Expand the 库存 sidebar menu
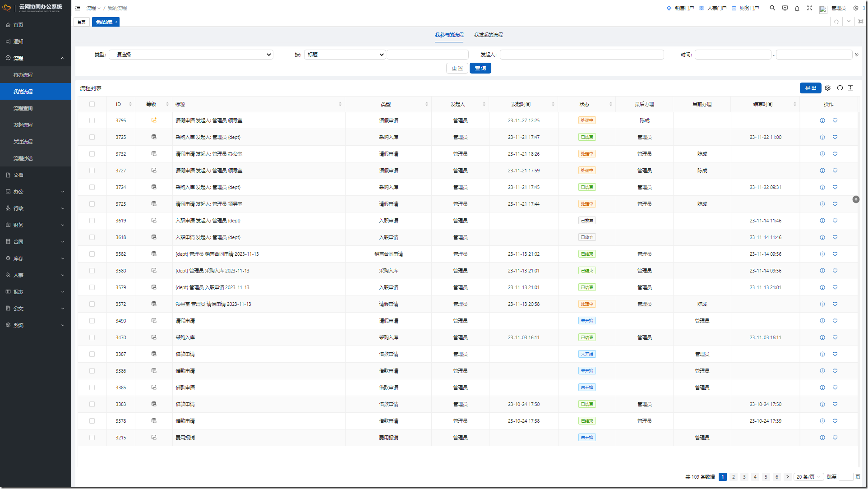This screenshot has width=868, height=489. click(36, 258)
